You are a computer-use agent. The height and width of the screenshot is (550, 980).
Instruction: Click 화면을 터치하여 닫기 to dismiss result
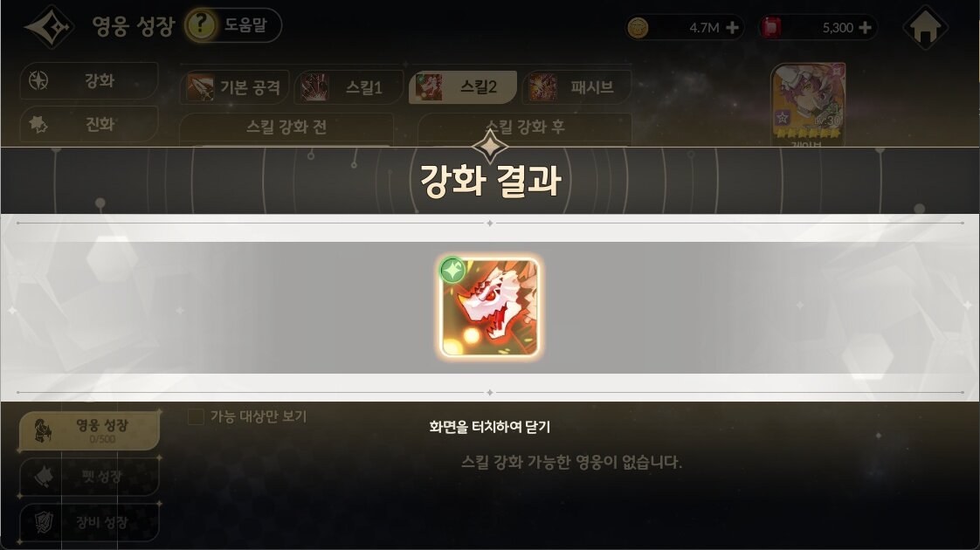[489, 427]
